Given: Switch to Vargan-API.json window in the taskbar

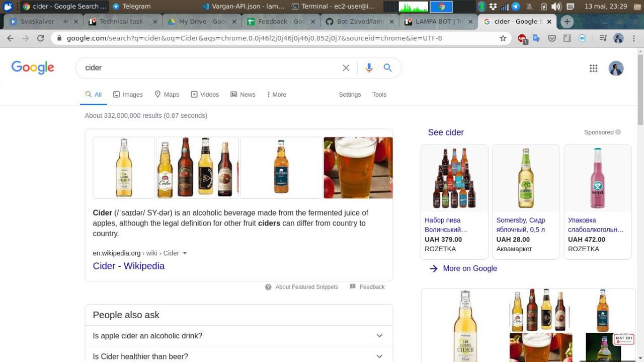Looking at the screenshot, I should pos(244,7).
